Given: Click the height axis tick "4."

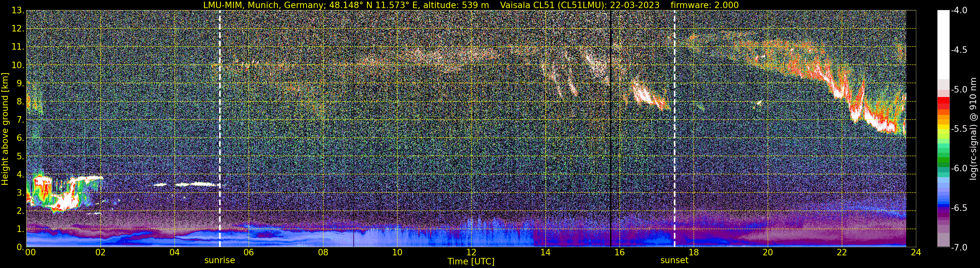Looking at the screenshot, I should (20, 175).
